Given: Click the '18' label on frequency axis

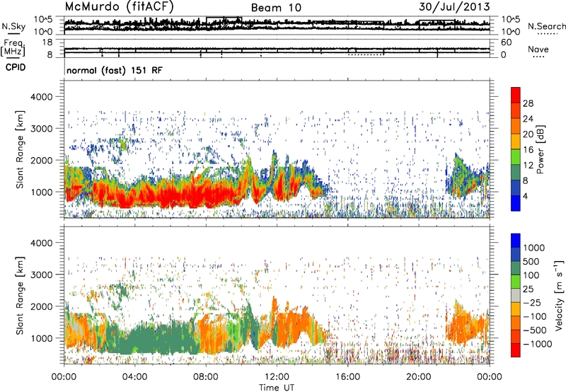Looking at the screenshot, I should pos(47,42).
